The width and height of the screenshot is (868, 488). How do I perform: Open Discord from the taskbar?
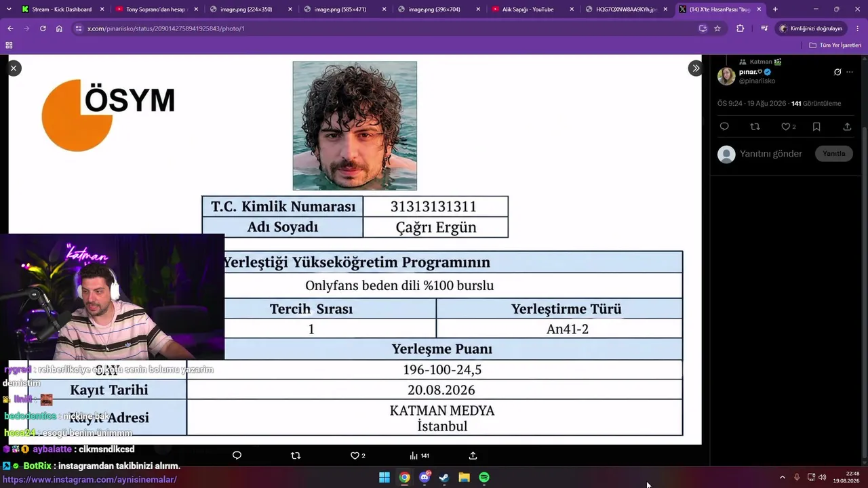click(425, 478)
